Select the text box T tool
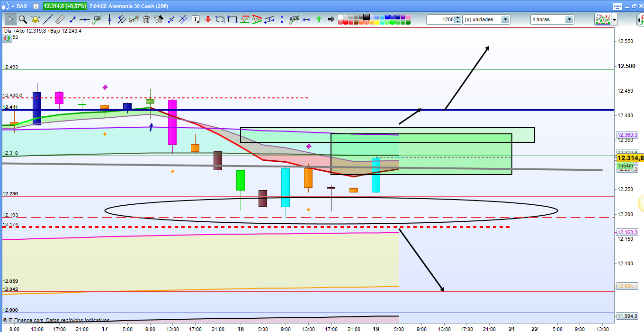The height and width of the screenshot is (332, 644). pos(196,19)
